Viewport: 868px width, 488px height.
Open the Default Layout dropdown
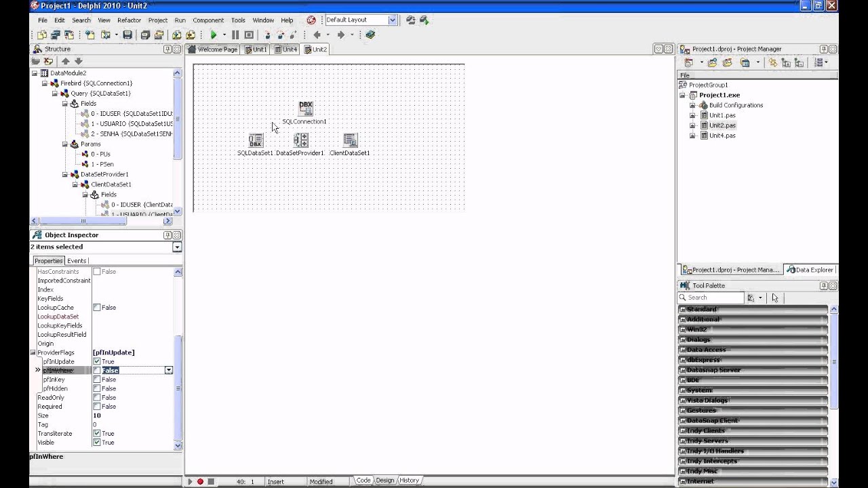tap(392, 20)
